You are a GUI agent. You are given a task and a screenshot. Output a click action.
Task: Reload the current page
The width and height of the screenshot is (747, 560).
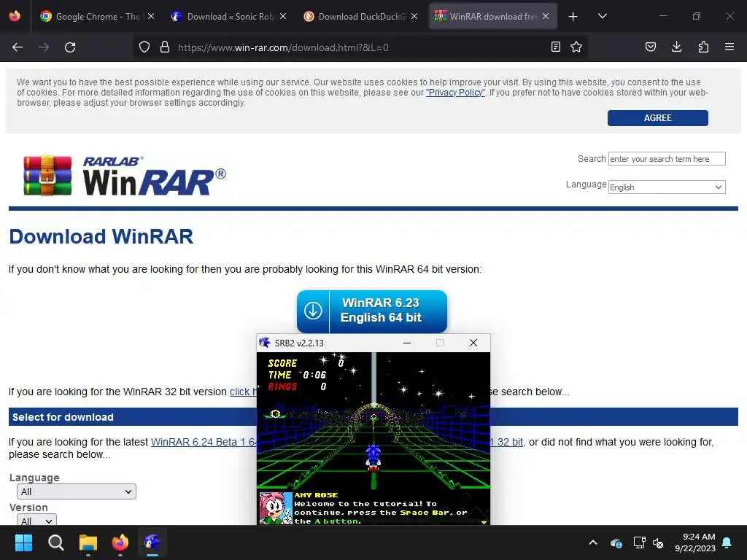point(70,47)
